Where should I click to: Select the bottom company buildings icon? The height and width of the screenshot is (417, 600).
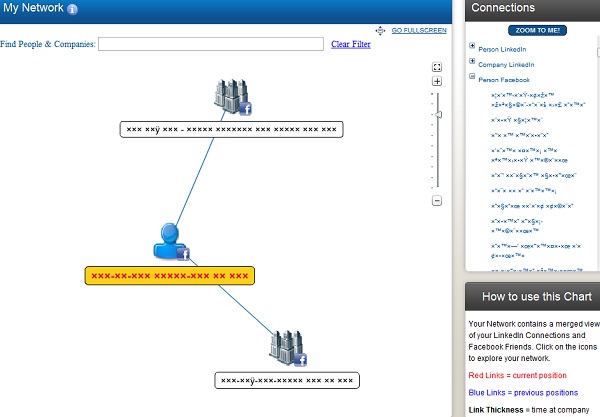288,348
